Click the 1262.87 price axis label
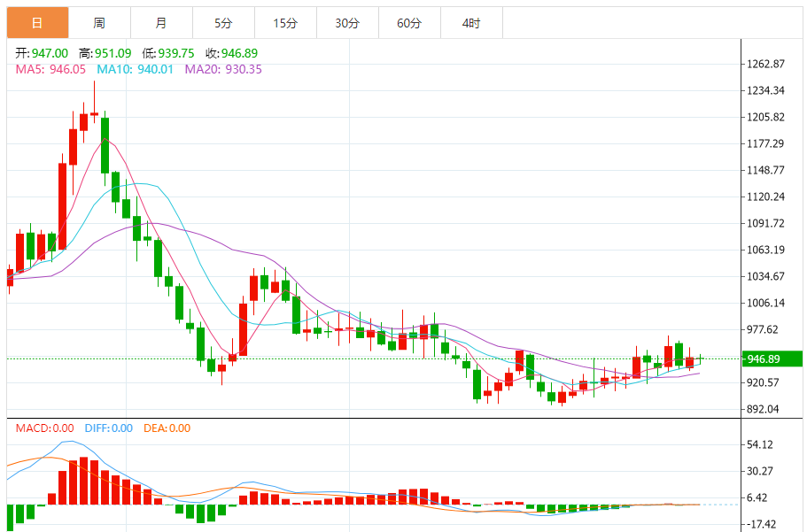This screenshot has height=532, width=807. (x=766, y=65)
